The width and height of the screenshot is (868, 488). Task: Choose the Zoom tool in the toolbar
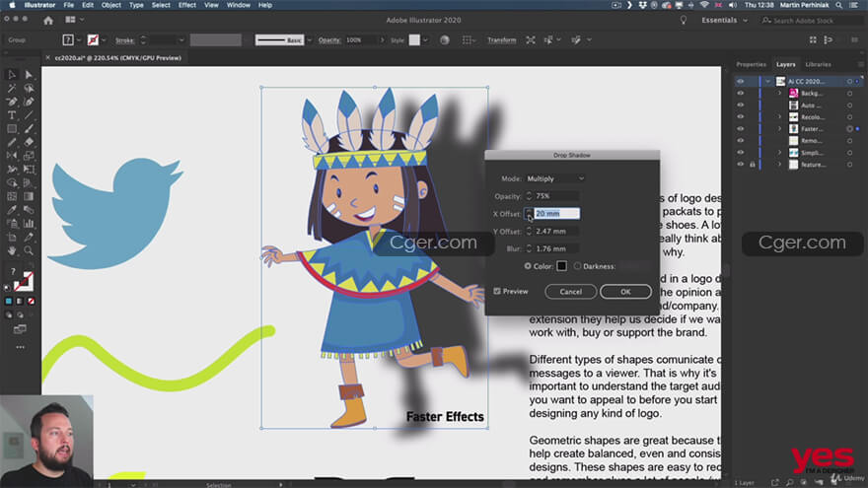click(29, 251)
